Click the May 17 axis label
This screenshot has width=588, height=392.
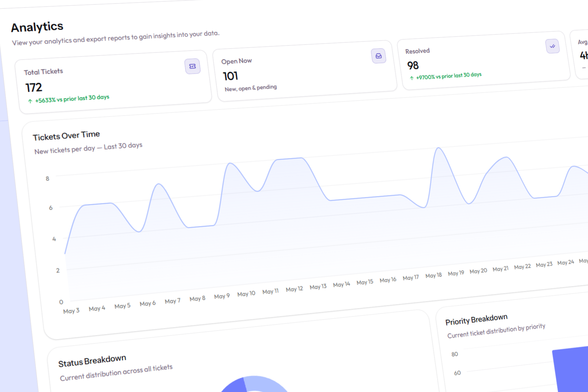pos(411,278)
